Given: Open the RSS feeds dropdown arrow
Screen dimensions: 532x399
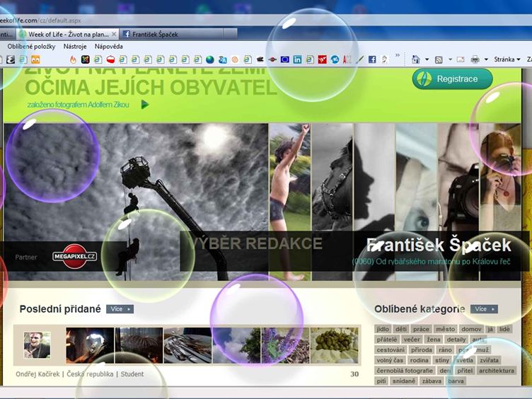Looking at the screenshot, I should tap(450, 59).
